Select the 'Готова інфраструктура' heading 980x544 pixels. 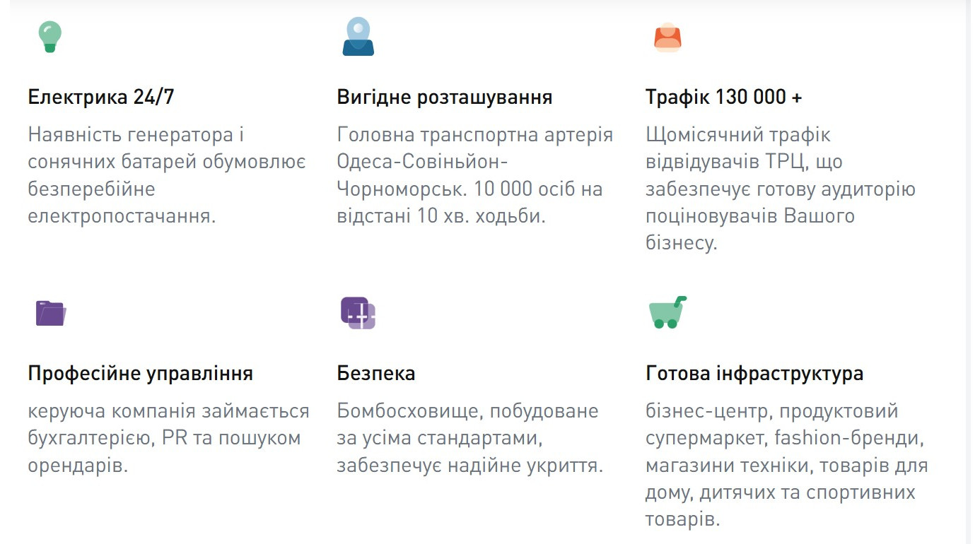click(x=754, y=374)
